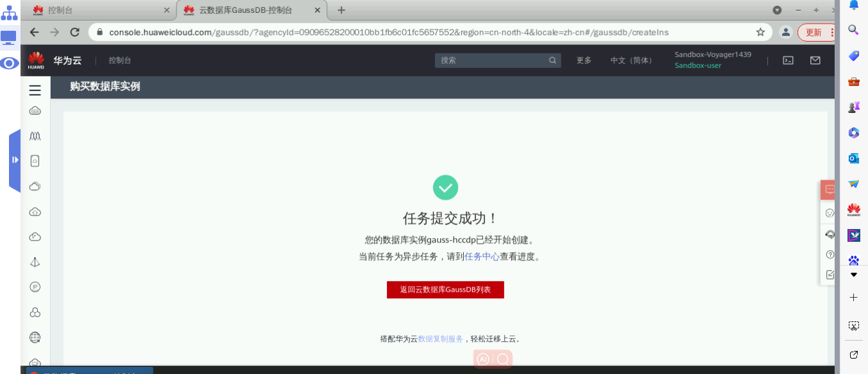Open the IP service icon in the left sidebar
868x374 pixels.
pos(35,287)
